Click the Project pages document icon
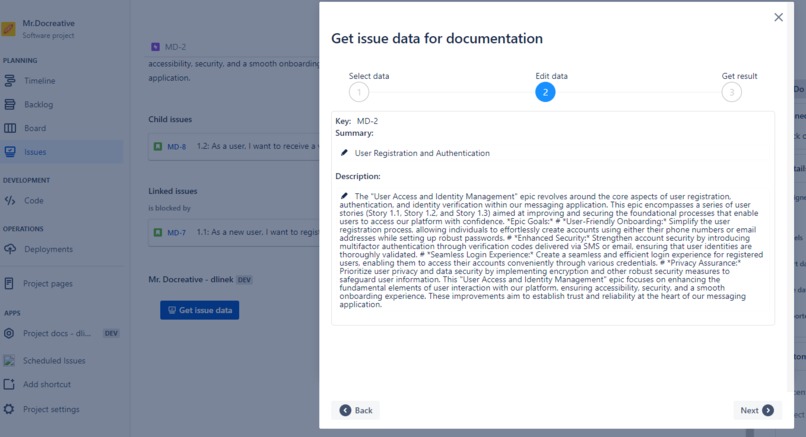This screenshot has width=806, height=437. pos(9,283)
